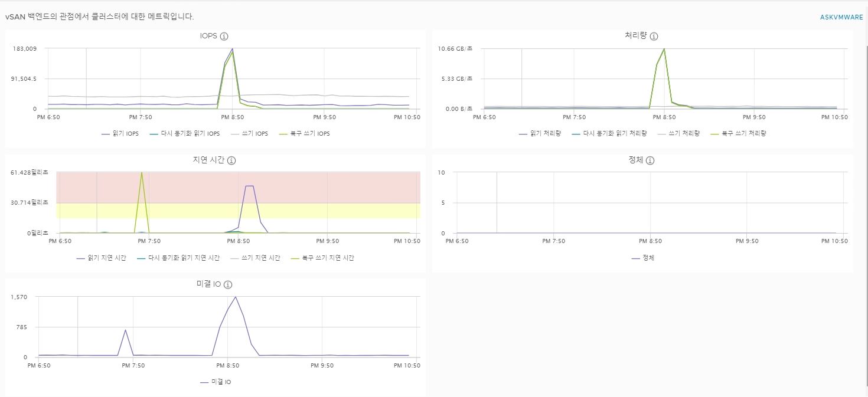Toggle the 쓰기 처리량 legend series

[679, 134]
